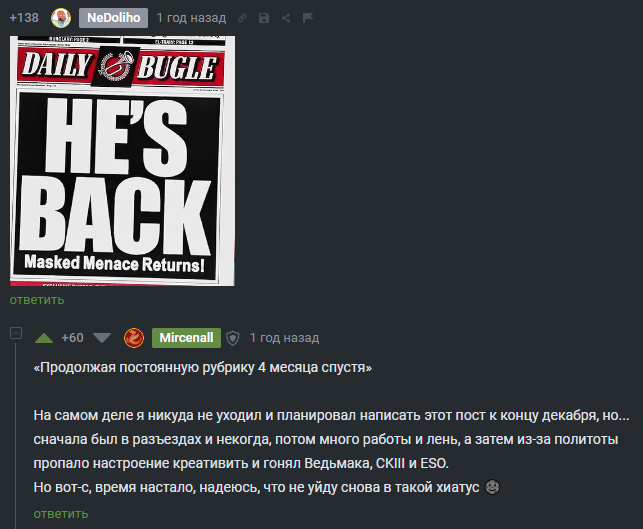Copy link icon for NeDoliho's comment
The width and height of the screenshot is (643, 529).
242,18
